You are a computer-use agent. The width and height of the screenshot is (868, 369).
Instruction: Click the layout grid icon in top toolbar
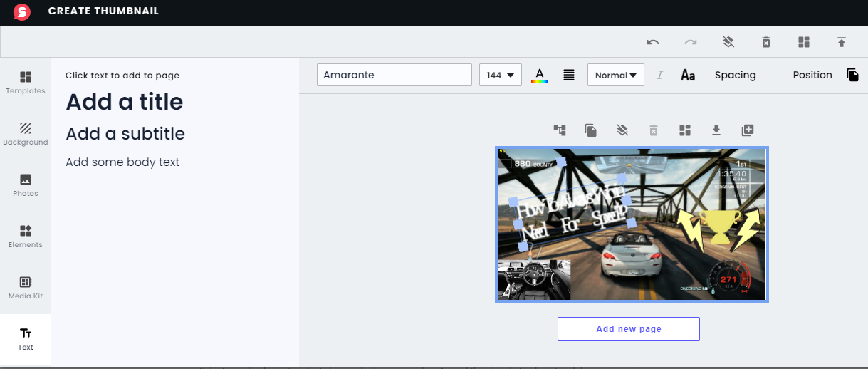[804, 42]
